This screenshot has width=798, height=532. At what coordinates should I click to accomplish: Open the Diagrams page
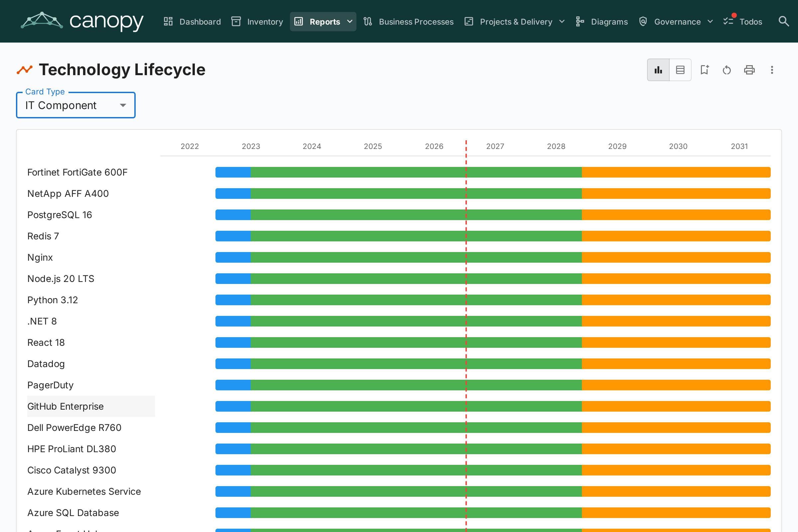(x=601, y=22)
